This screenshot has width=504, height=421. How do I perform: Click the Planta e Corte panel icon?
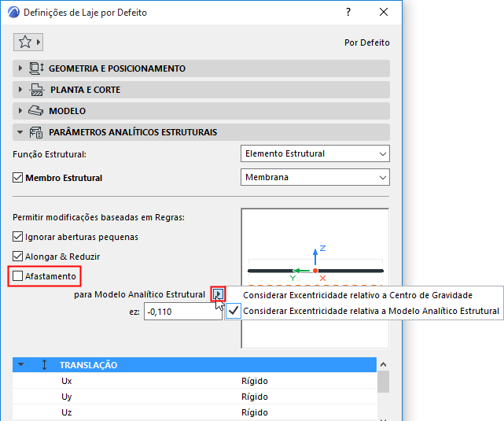(x=36, y=90)
